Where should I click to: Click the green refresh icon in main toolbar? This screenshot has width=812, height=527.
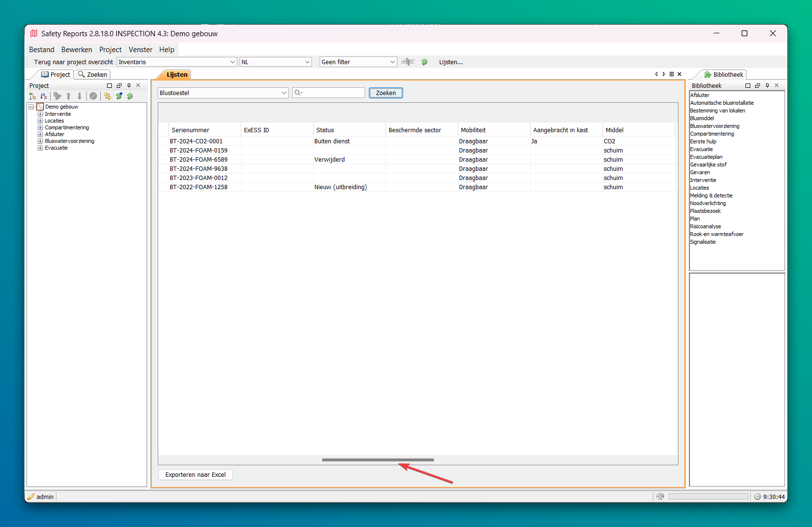pos(424,62)
